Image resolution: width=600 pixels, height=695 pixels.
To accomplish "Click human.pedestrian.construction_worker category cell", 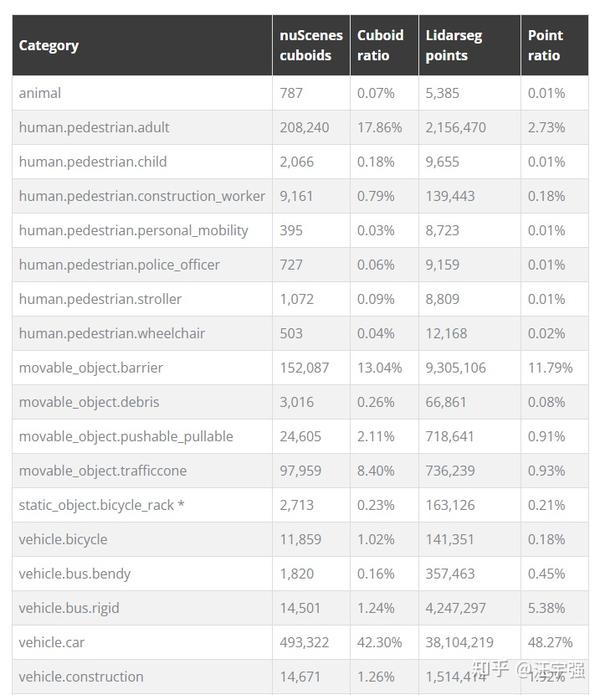I will click(142, 196).
